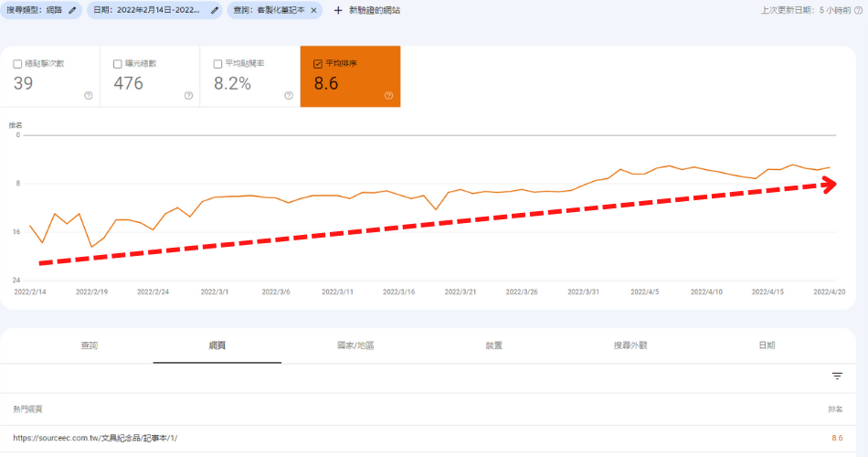The image size is (868, 457).
Task: Toggle the 總點擊次數 checkbox
Action: click(x=17, y=64)
